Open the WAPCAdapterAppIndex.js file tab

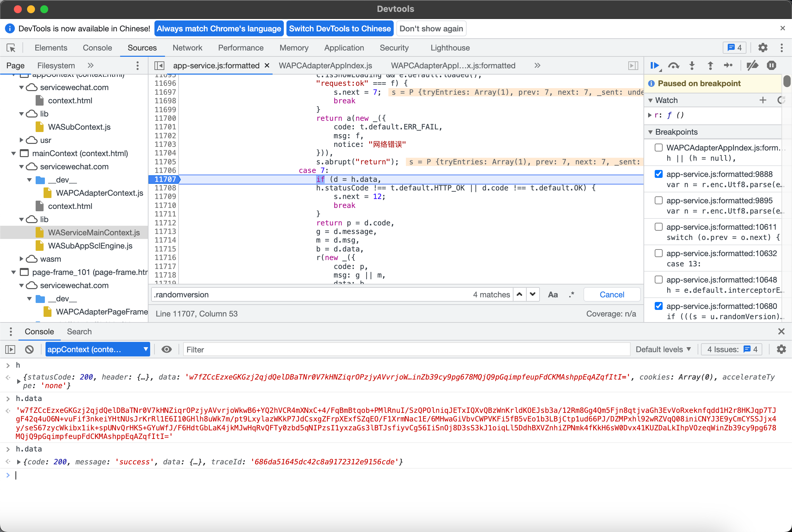pos(325,65)
